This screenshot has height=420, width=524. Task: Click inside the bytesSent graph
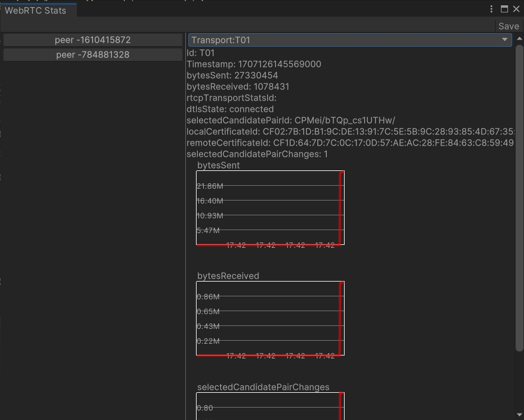270,208
